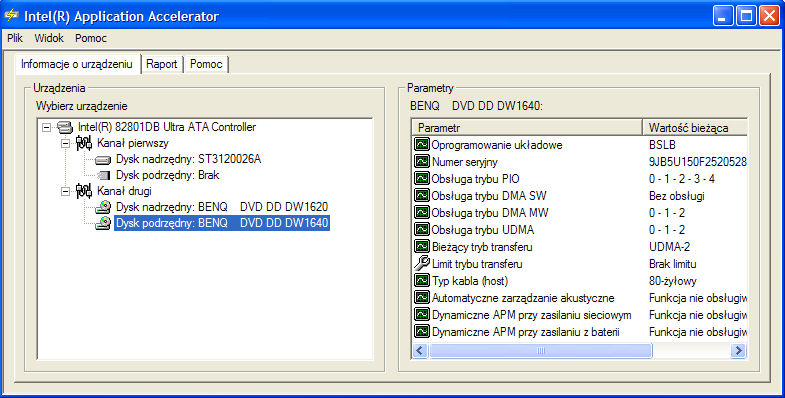The height and width of the screenshot is (398, 785).
Task: Switch to the Pomoc tab
Action: tap(206, 64)
